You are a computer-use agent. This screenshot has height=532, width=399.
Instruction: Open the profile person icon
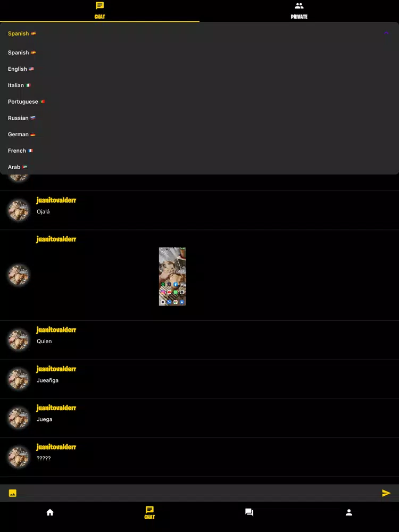349,512
